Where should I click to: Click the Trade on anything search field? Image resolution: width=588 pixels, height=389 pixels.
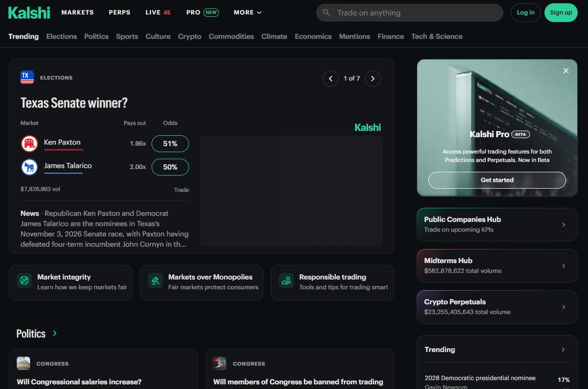point(409,13)
